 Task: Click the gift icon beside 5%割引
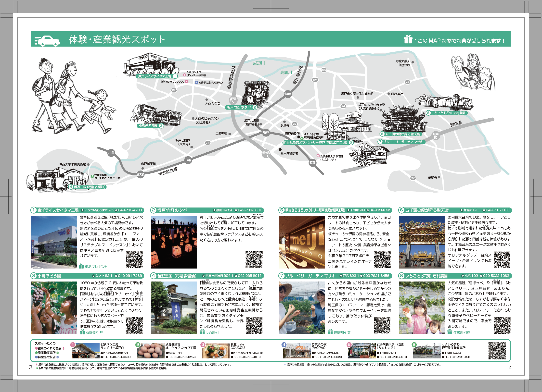pos(202,332)
